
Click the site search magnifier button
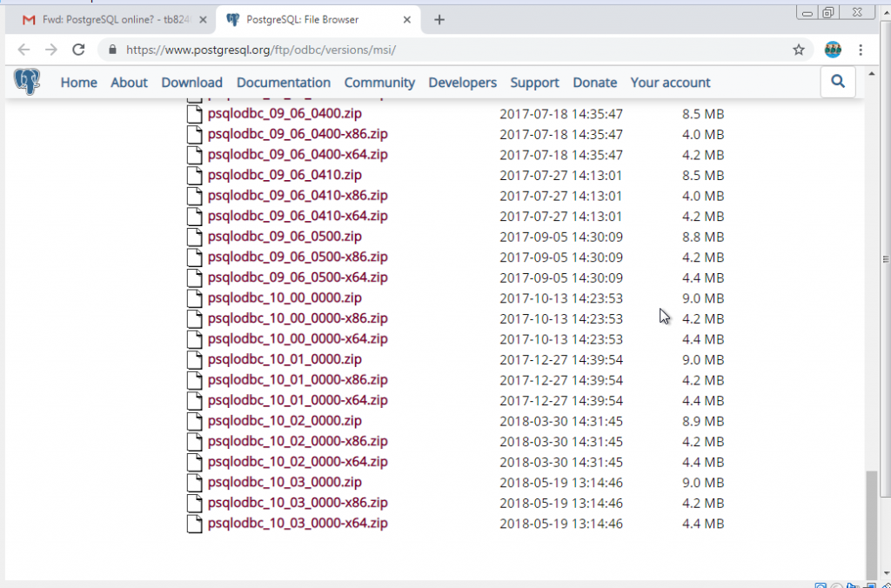click(838, 82)
